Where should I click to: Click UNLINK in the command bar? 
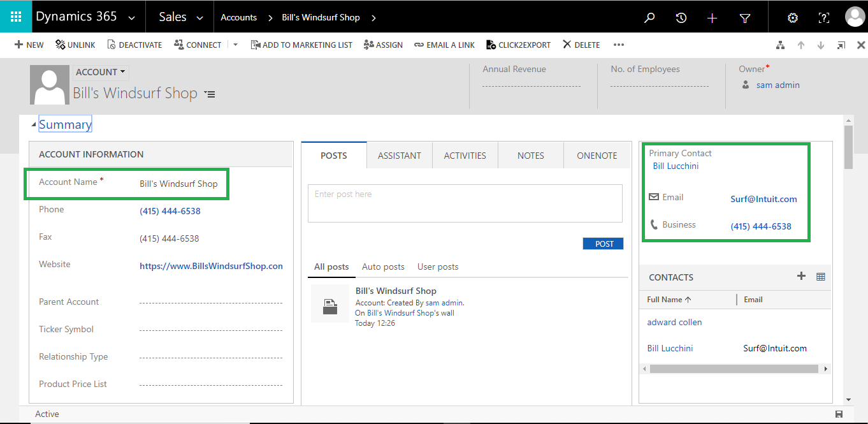point(75,45)
